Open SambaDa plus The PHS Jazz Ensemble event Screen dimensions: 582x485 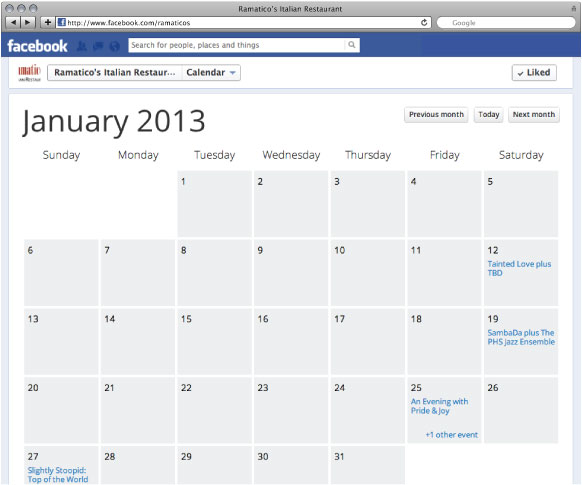coord(521,337)
